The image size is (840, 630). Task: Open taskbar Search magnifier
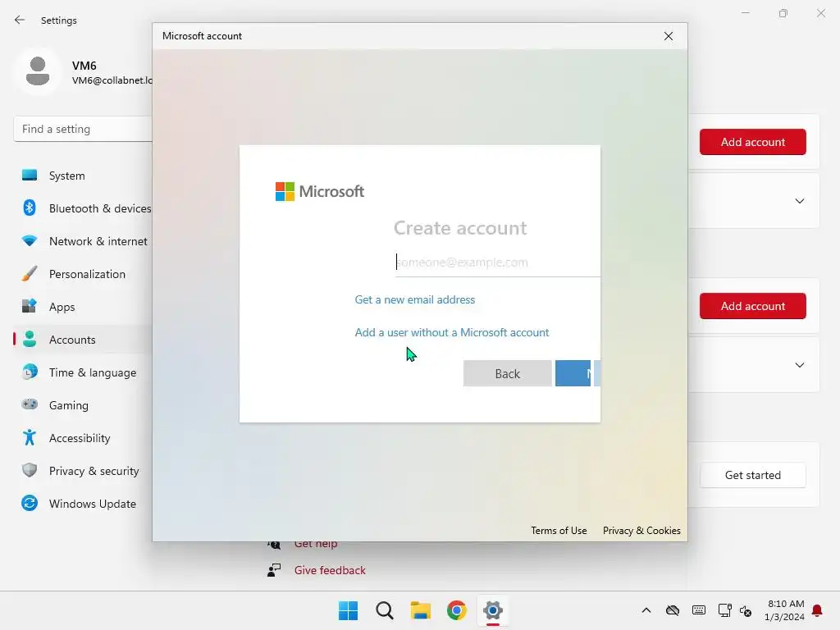tap(384, 610)
